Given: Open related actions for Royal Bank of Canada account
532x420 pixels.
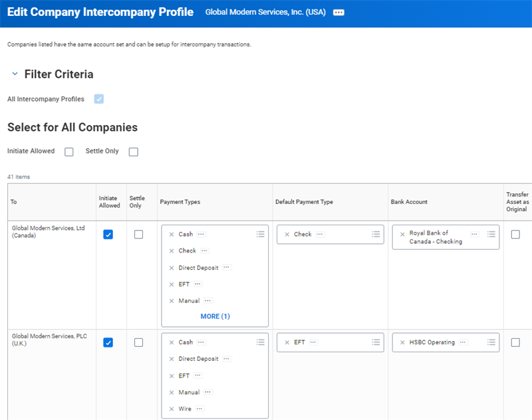Looking at the screenshot, I should click(x=474, y=234).
